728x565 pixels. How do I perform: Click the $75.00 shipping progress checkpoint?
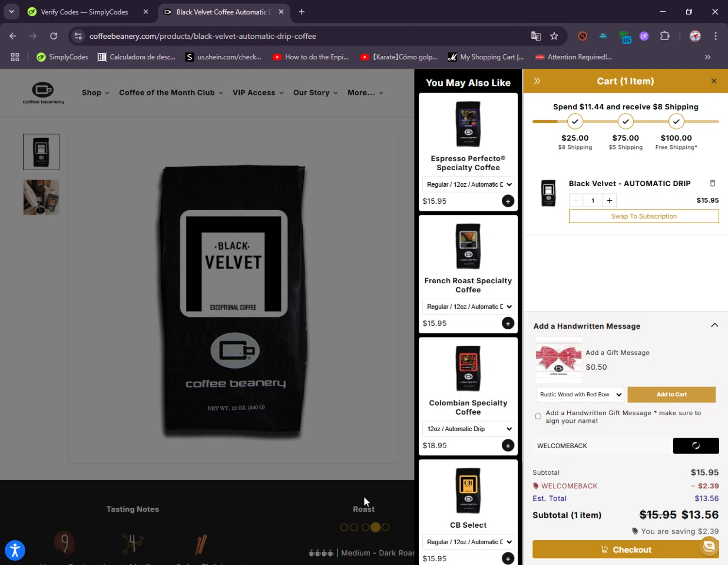[626, 121]
